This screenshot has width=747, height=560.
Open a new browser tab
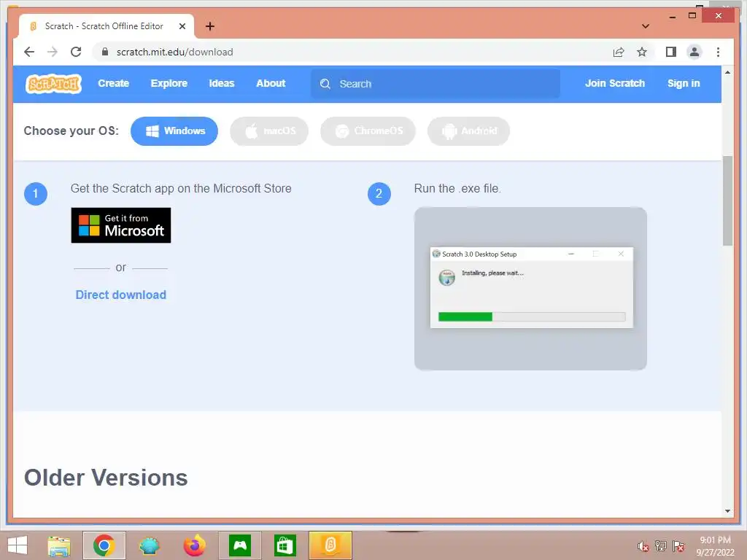209,26
